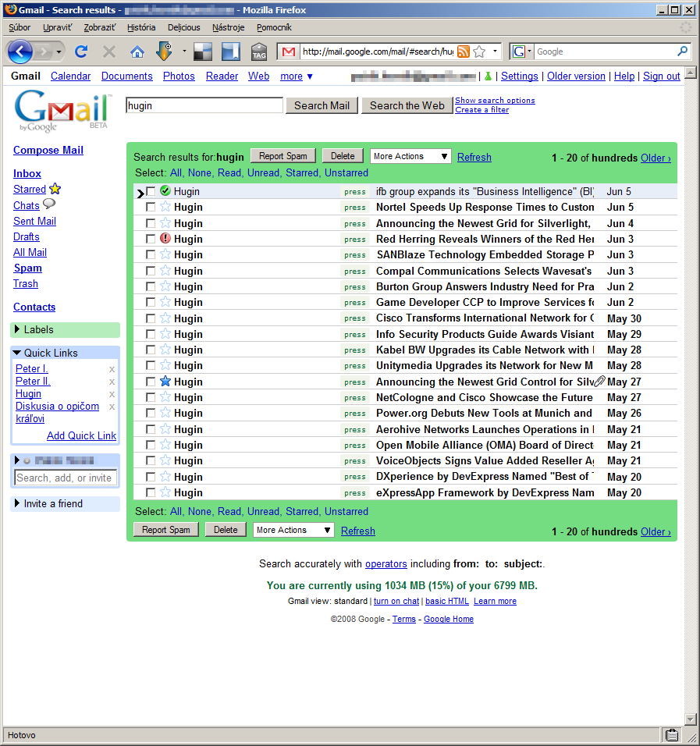Click the Search the Web button
This screenshot has width=700, height=746.
(407, 105)
